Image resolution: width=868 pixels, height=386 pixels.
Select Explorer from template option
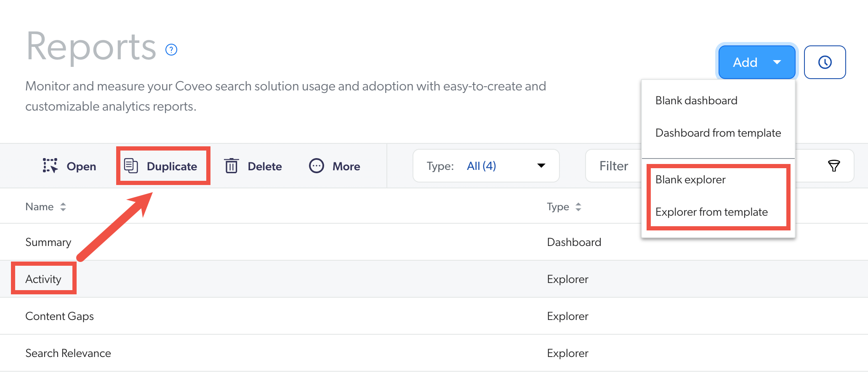[x=711, y=212]
